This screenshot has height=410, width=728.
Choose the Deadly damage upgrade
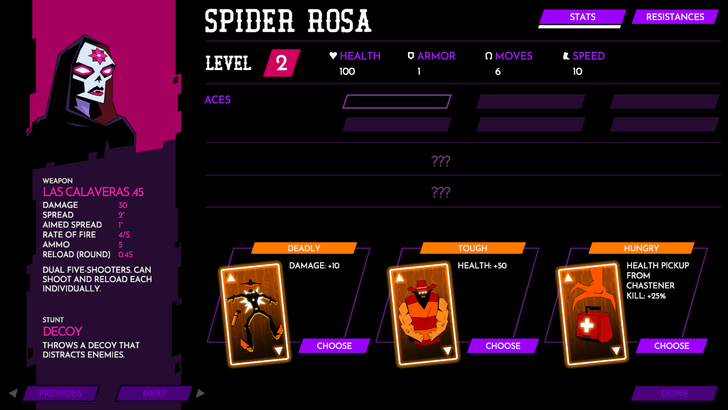[334, 345]
